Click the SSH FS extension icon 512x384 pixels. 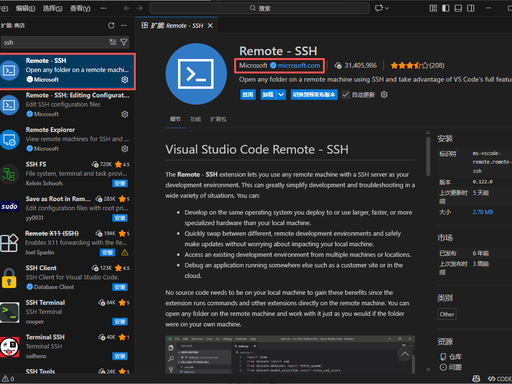(9, 174)
